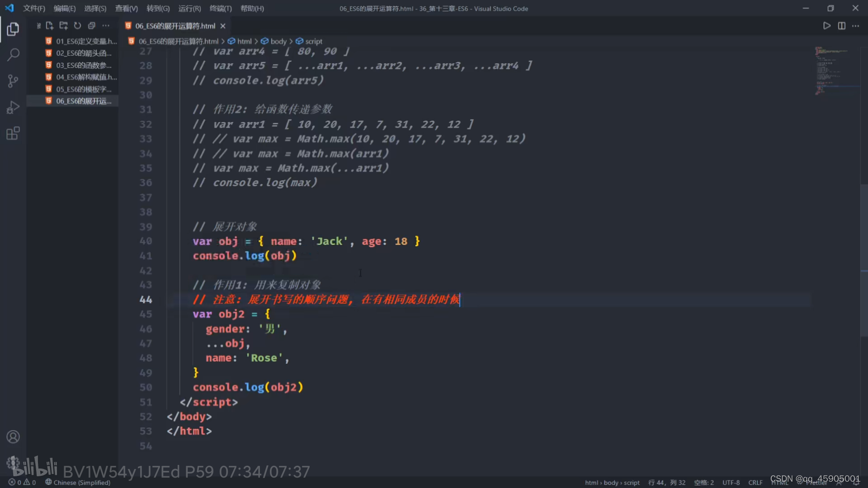
Task: Open the 终端(T) terminal menu
Action: [220, 9]
